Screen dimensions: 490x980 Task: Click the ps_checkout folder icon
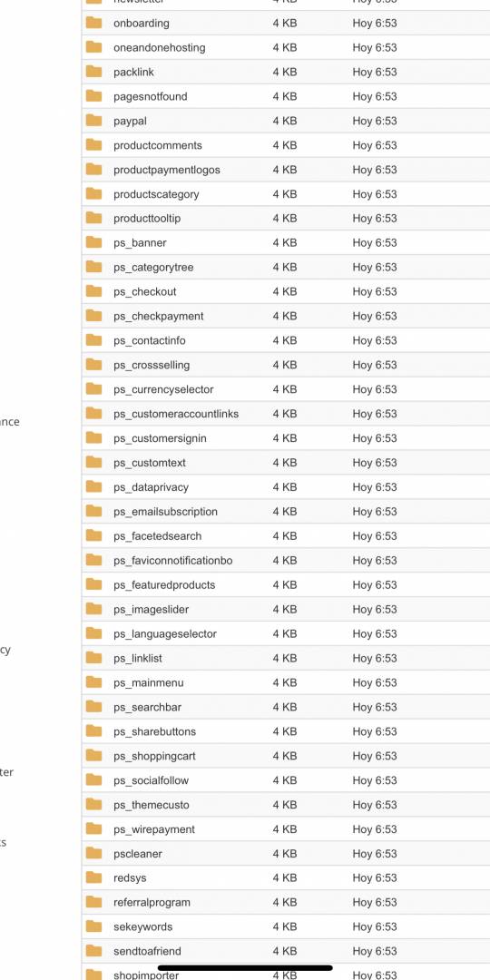click(93, 291)
